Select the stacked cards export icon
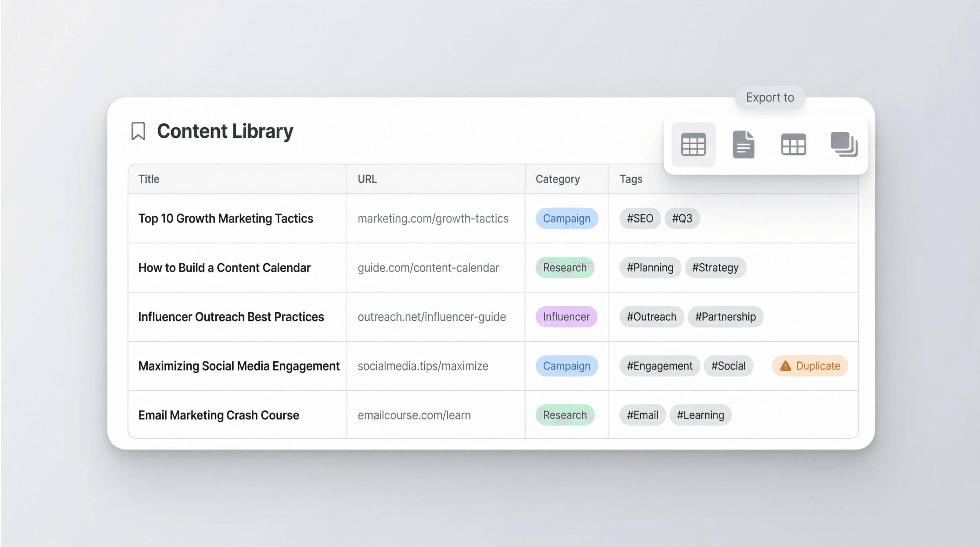This screenshot has height=547, width=980. [x=844, y=144]
